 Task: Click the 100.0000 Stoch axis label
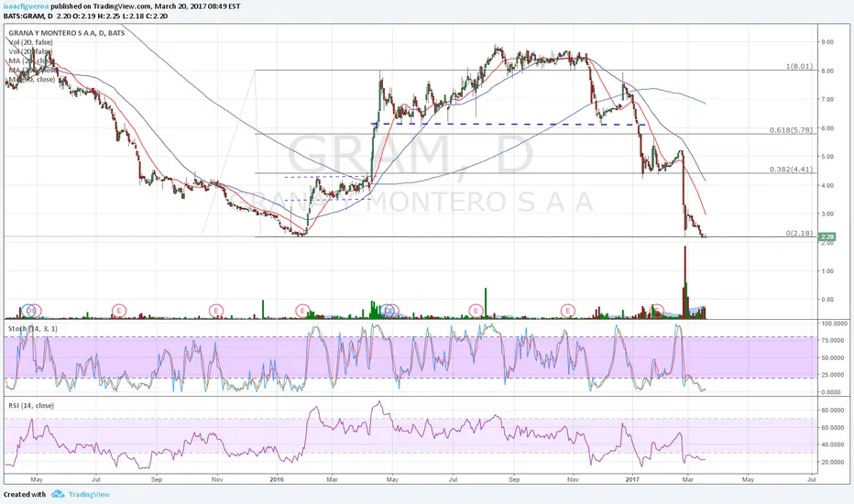tap(835, 323)
